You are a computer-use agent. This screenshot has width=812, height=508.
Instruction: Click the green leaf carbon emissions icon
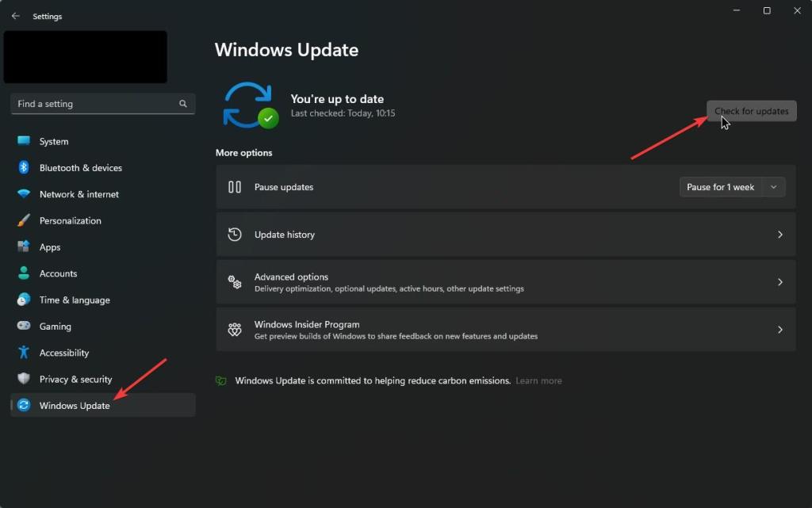tap(221, 380)
